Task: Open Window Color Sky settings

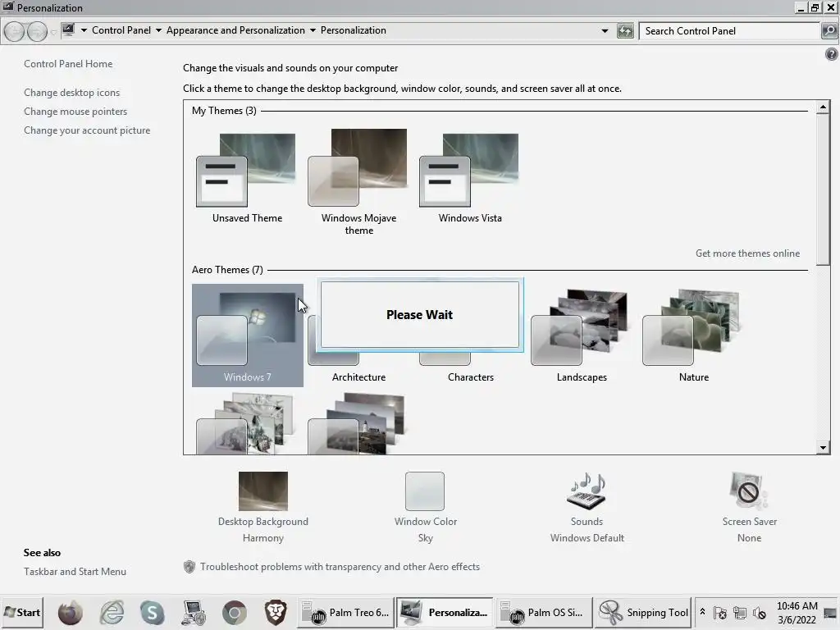Action: point(426,507)
